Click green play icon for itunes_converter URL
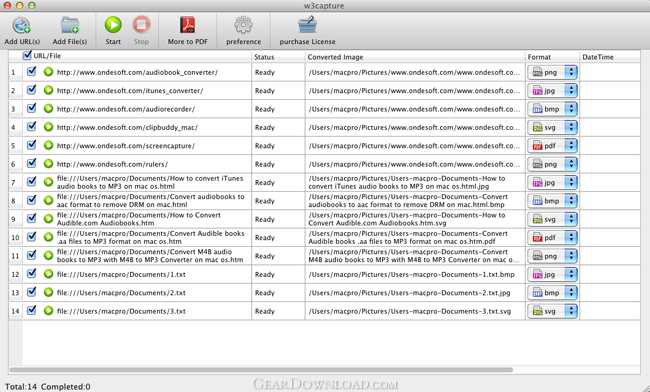This screenshot has height=392, width=650. tap(49, 90)
